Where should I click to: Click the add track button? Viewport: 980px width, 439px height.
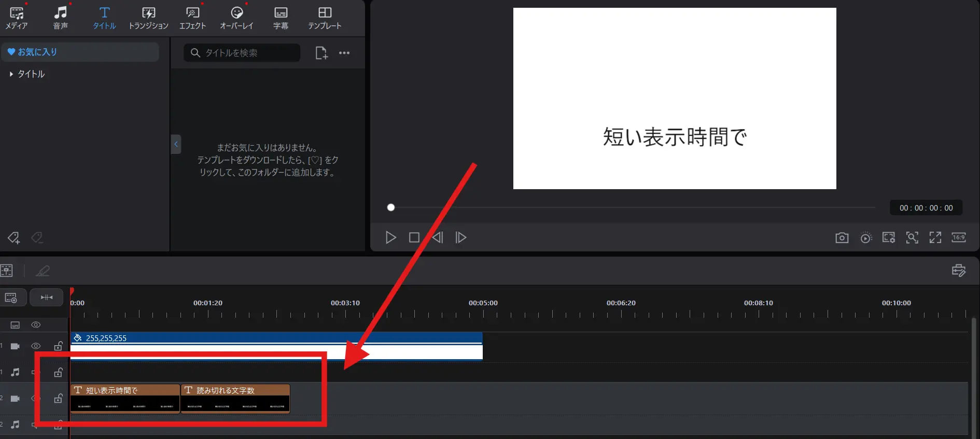tap(11, 298)
